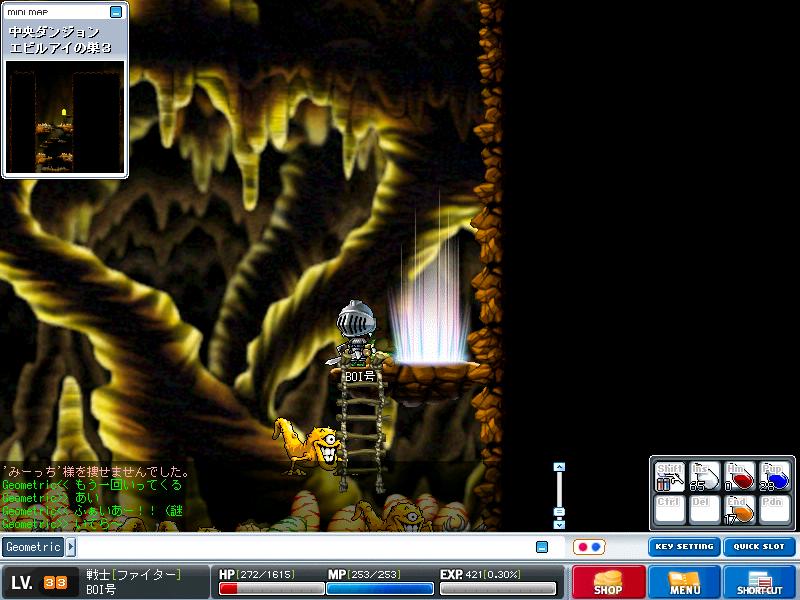Click the map name '中央ダンジョン' text

click(x=54, y=32)
